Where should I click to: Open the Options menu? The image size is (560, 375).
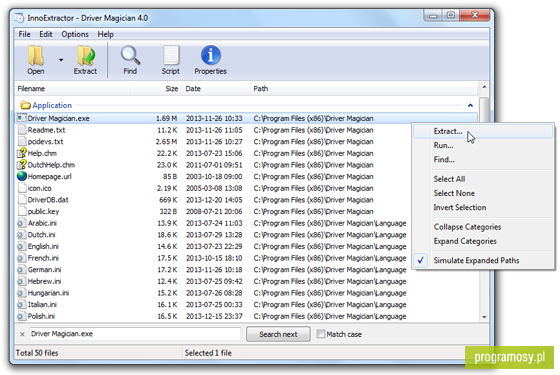(75, 34)
